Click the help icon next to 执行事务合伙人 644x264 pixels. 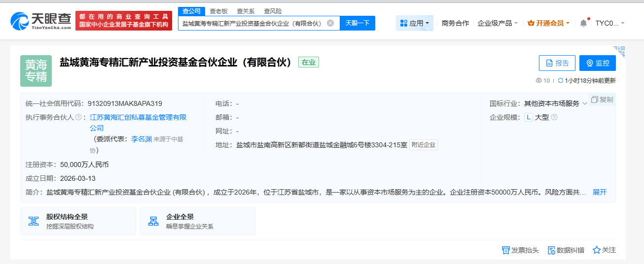(x=78, y=117)
